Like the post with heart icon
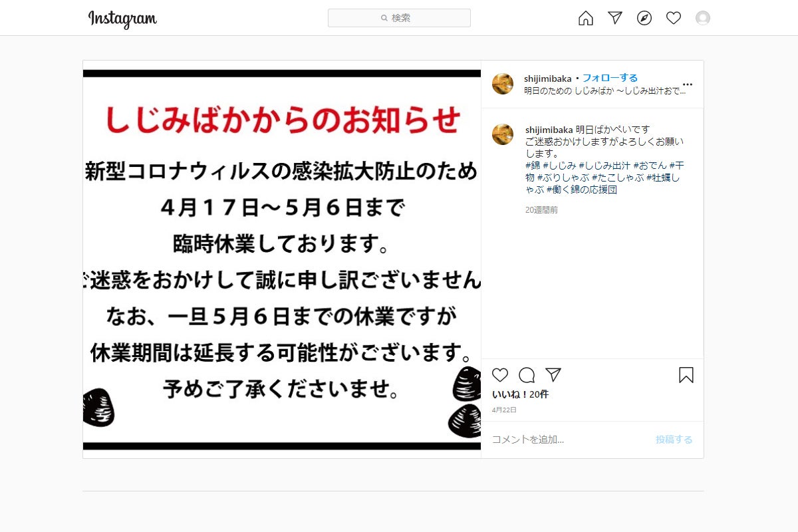This screenshot has height=532, width=798. click(x=500, y=375)
